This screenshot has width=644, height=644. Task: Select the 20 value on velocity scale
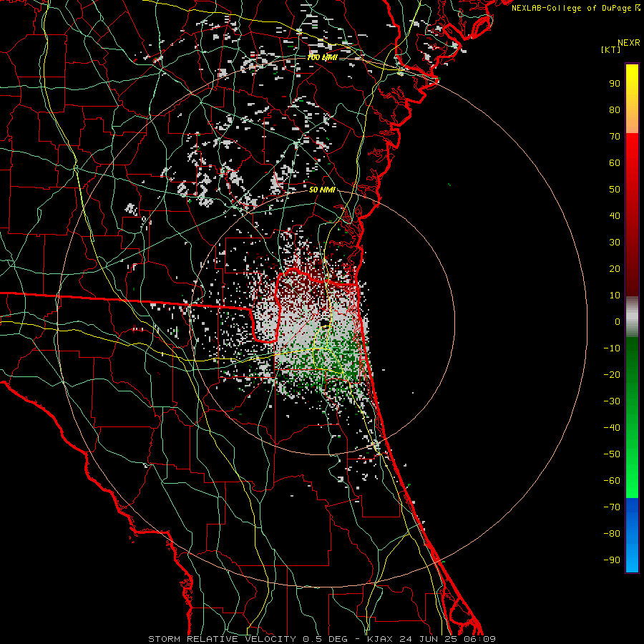click(x=615, y=268)
